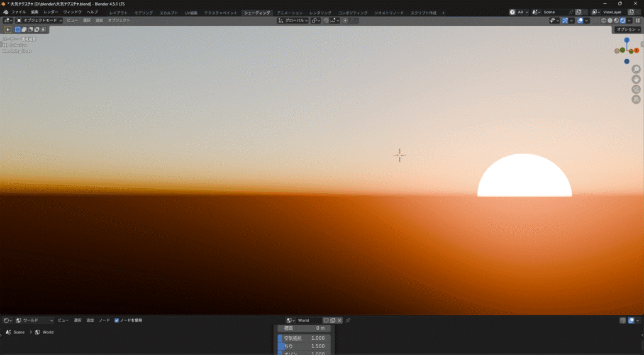Open the レンダー menu

pyautogui.click(x=51, y=12)
